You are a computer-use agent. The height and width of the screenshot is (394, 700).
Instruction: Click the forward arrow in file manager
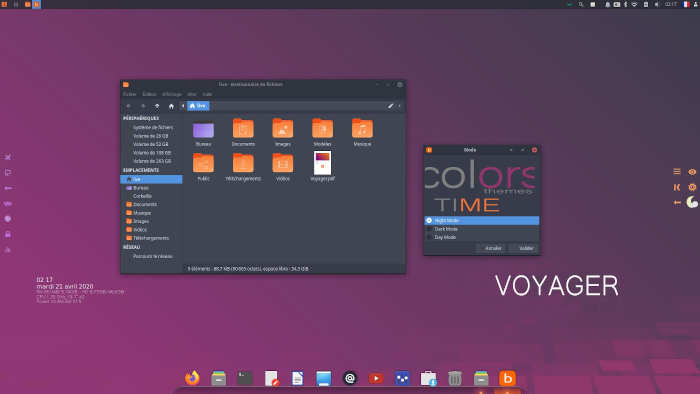pos(143,106)
